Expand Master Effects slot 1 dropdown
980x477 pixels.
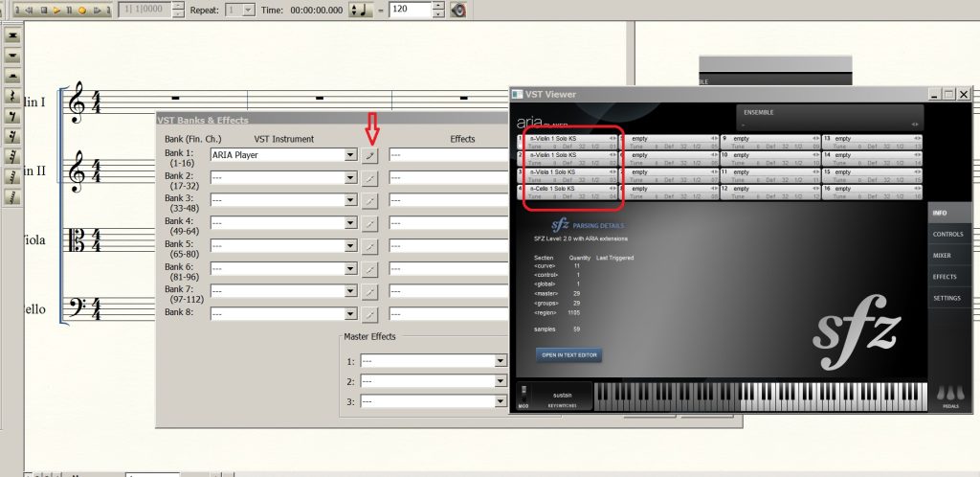pyautogui.click(x=500, y=361)
